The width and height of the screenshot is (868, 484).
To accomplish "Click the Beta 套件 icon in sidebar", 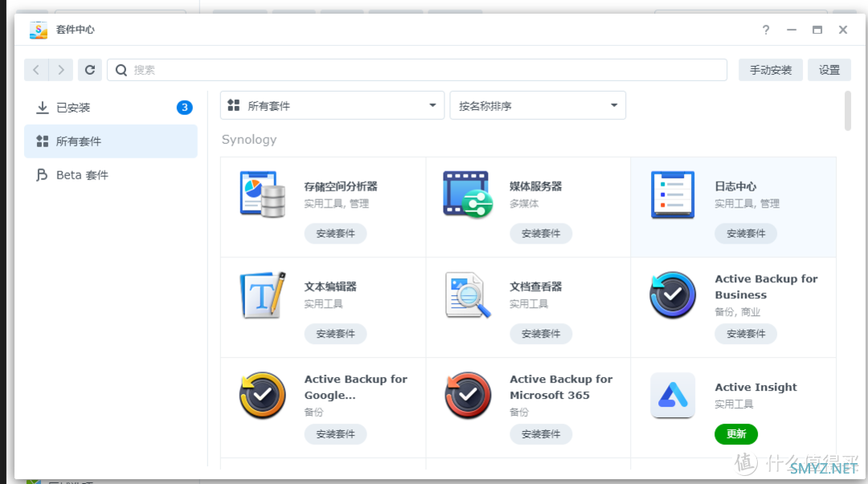I will [42, 175].
